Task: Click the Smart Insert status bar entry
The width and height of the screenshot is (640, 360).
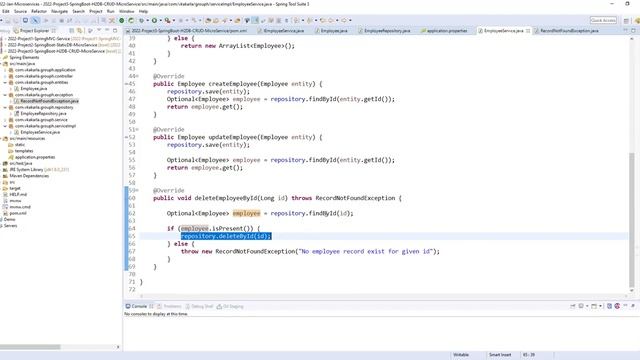Action: click(x=500, y=355)
